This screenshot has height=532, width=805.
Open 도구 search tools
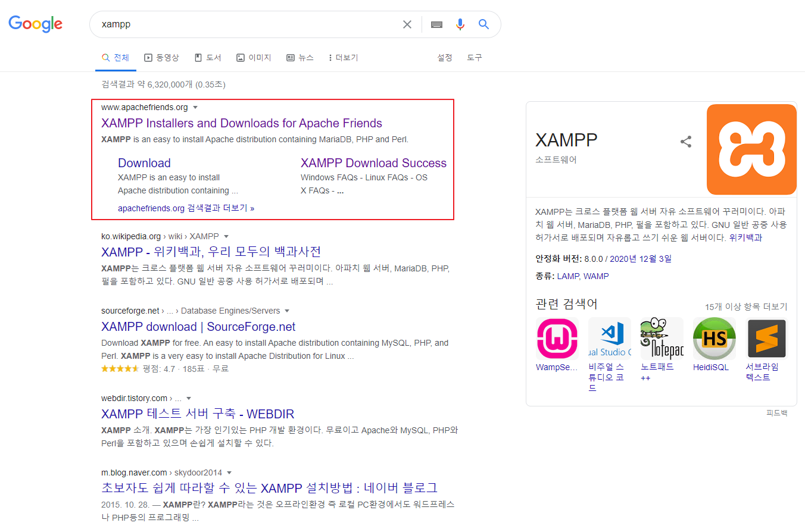coord(475,58)
